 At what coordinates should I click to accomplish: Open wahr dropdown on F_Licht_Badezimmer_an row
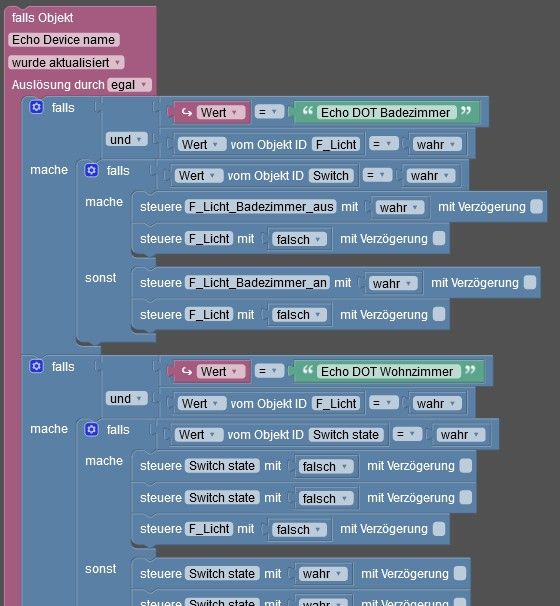393,284
